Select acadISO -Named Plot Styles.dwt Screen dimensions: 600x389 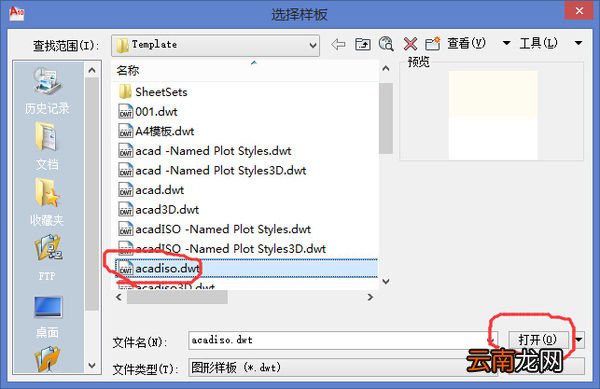215,229
